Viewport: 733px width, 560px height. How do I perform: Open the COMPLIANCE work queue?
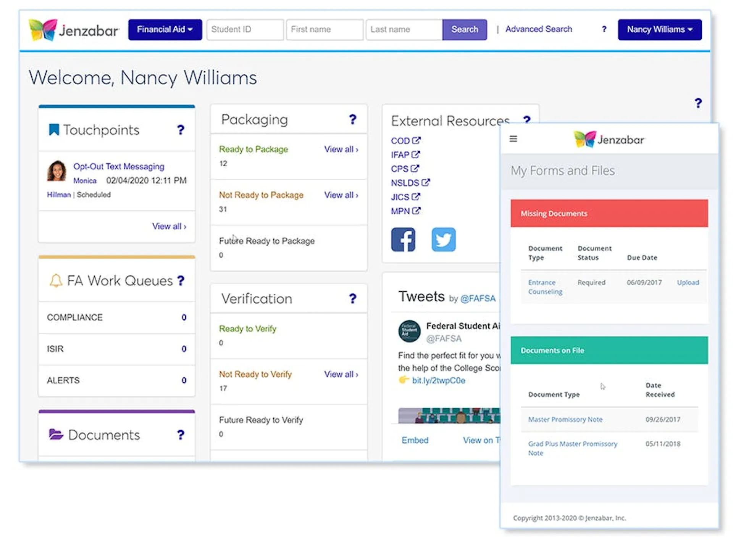[x=117, y=317]
